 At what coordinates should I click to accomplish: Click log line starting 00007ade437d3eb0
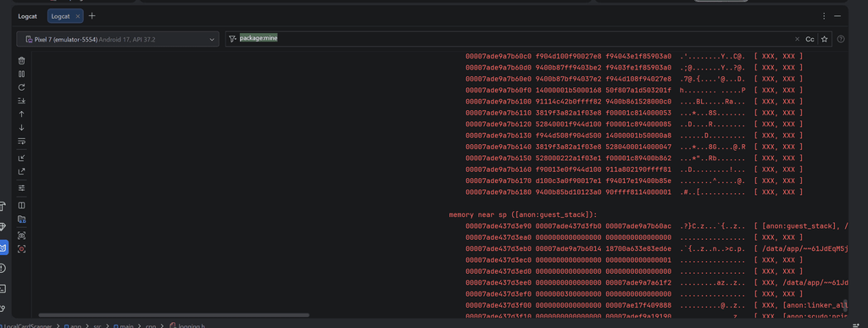click(x=657, y=249)
